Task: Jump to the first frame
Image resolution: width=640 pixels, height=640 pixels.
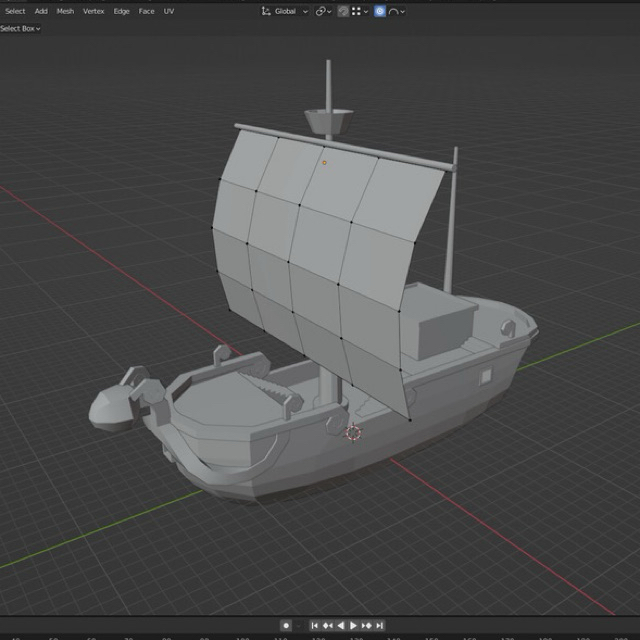Action: 315,625
